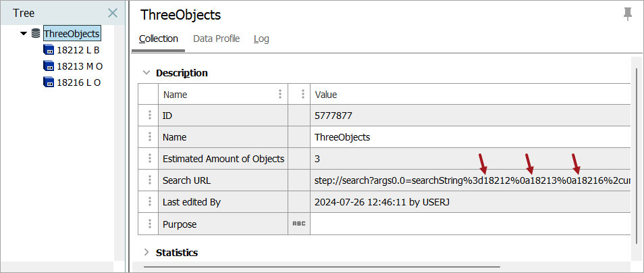Expand the Statistics section
This screenshot has width=644, height=273.
(x=146, y=252)
